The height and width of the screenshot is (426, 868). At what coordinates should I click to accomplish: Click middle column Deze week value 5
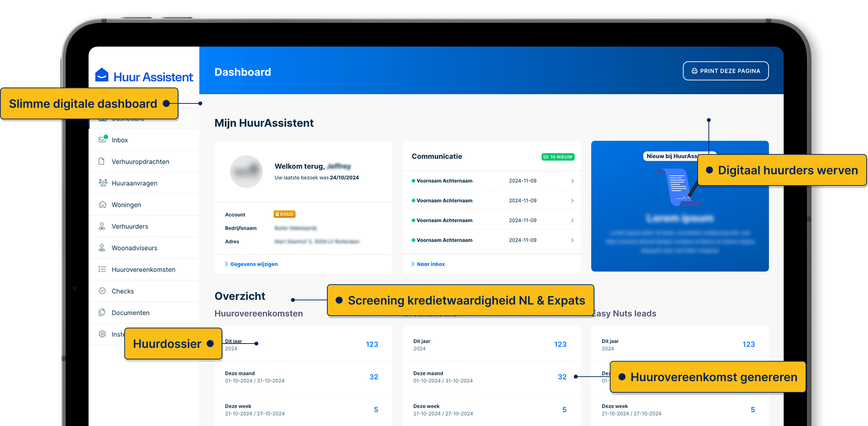point(565,410)
